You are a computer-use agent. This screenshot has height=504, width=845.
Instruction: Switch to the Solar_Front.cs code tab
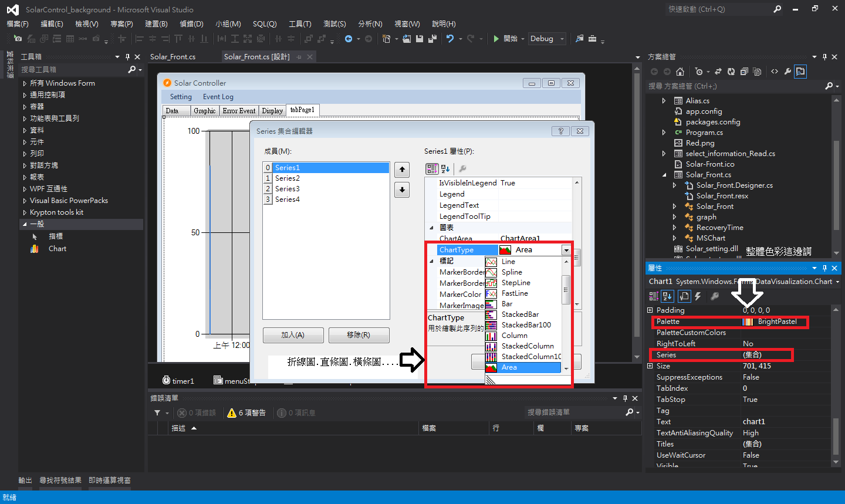173,57
